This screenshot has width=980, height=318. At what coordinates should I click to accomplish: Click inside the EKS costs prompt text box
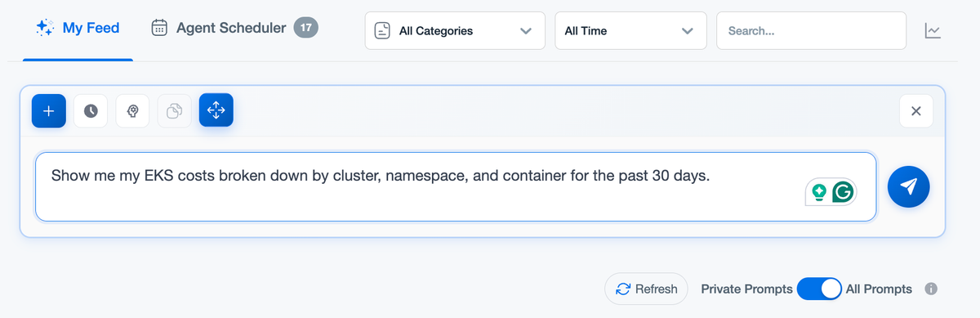point(456,186)
